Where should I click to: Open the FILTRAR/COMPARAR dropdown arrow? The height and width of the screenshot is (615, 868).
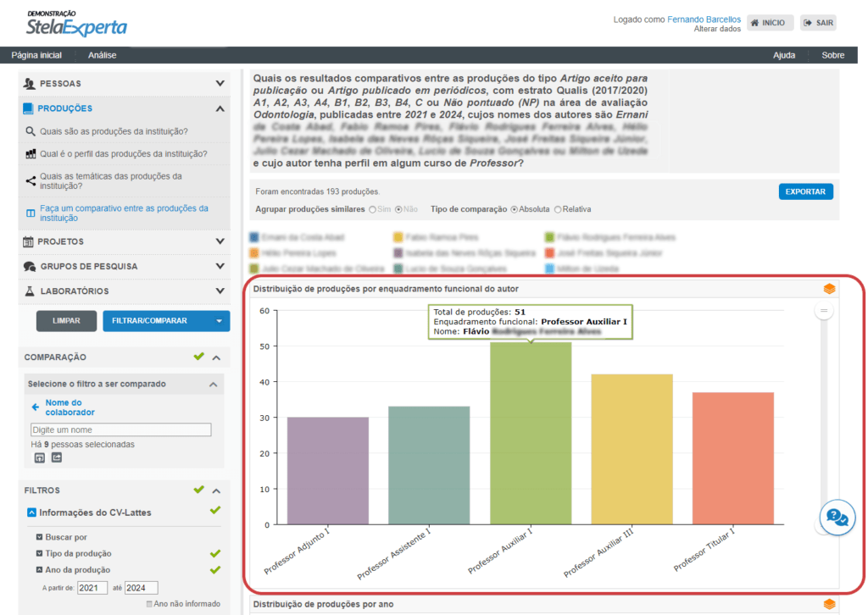tap(220, 321)
